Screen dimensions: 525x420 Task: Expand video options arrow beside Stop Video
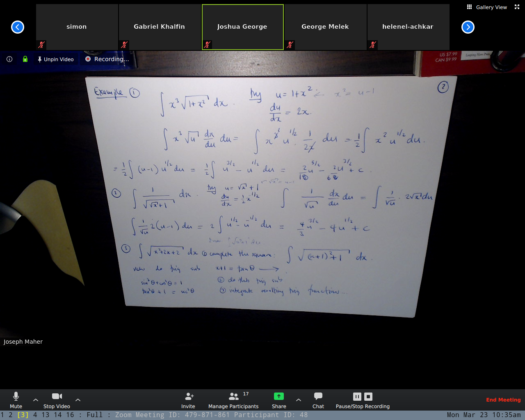click(78, 400)
